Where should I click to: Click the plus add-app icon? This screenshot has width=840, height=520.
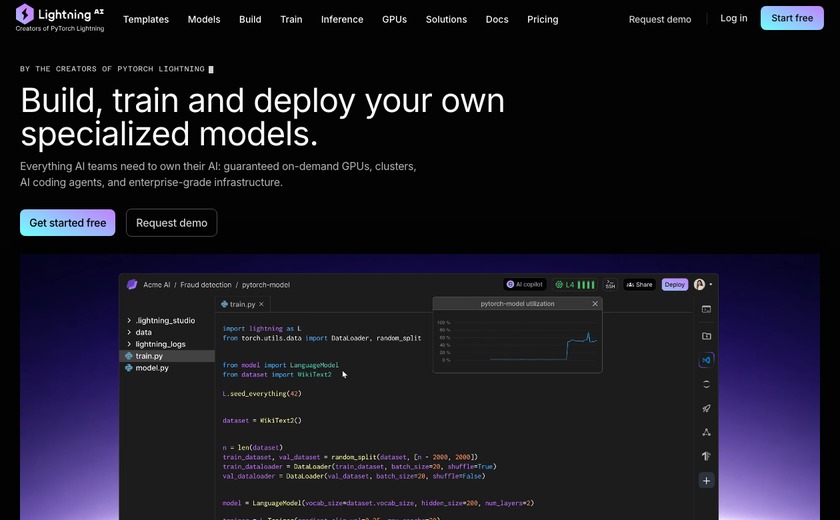706,481
